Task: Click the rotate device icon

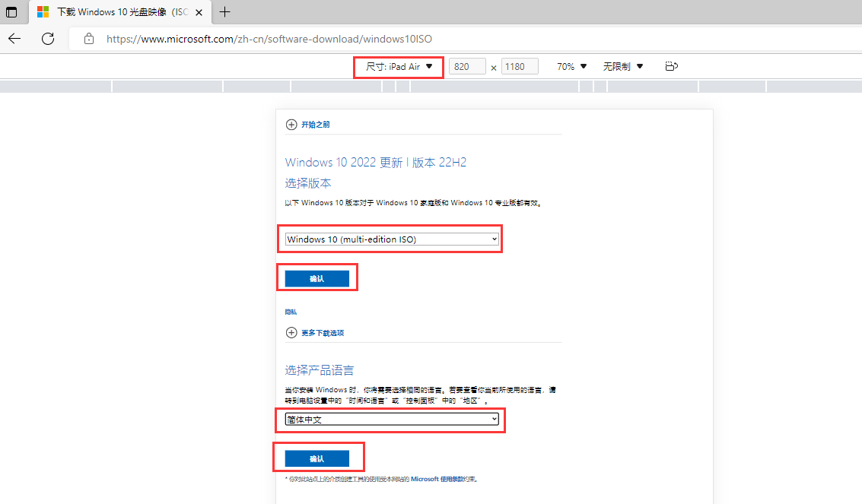Action: [x=671, y=67]
